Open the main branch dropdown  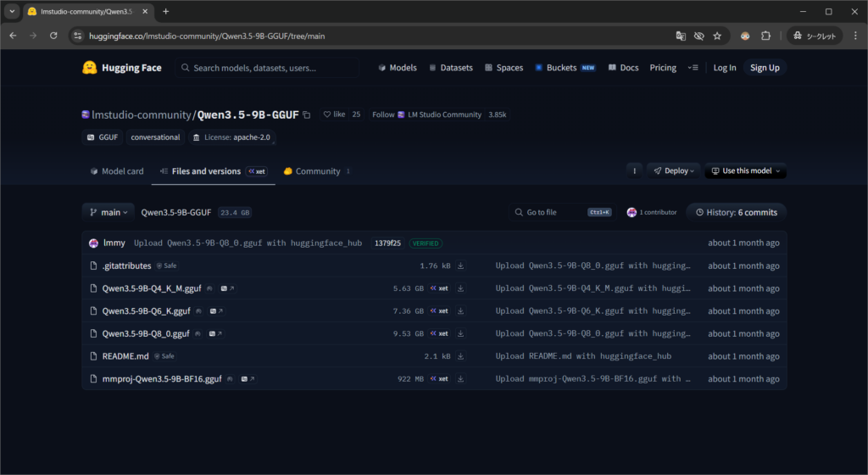tap(108, 213)
